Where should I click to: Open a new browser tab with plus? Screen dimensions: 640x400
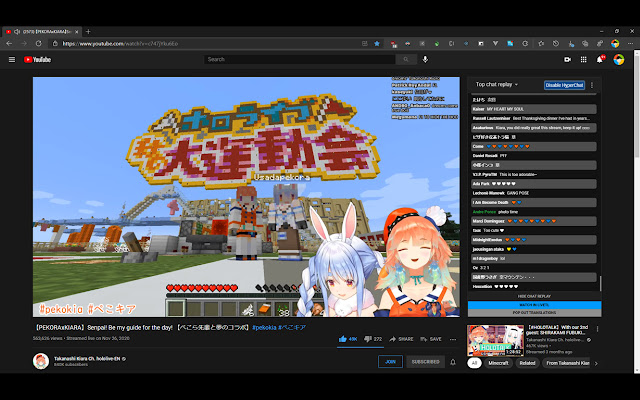(88, 31)
